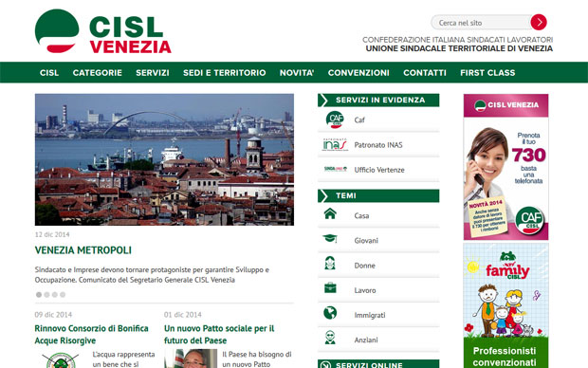Click the Anziani elderly person icon
The height and width of the screenshot is (368, 588).
click(x=330, y=338)
